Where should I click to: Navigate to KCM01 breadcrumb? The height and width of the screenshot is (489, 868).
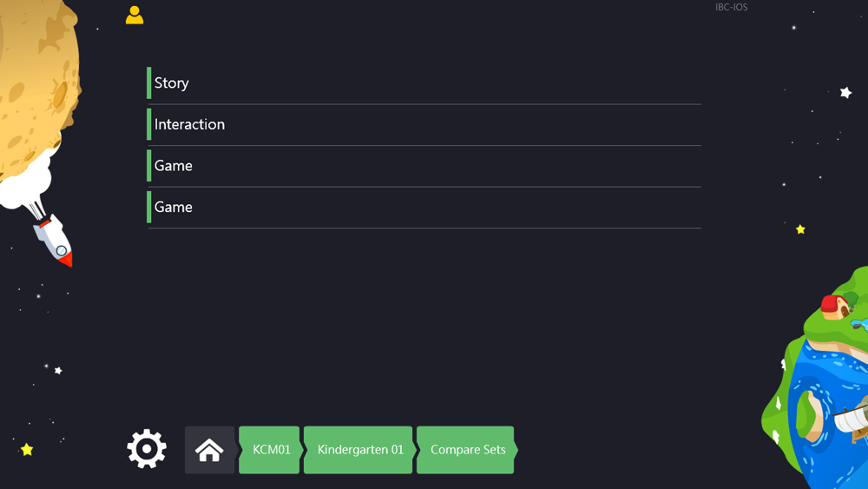pos(270,450)
